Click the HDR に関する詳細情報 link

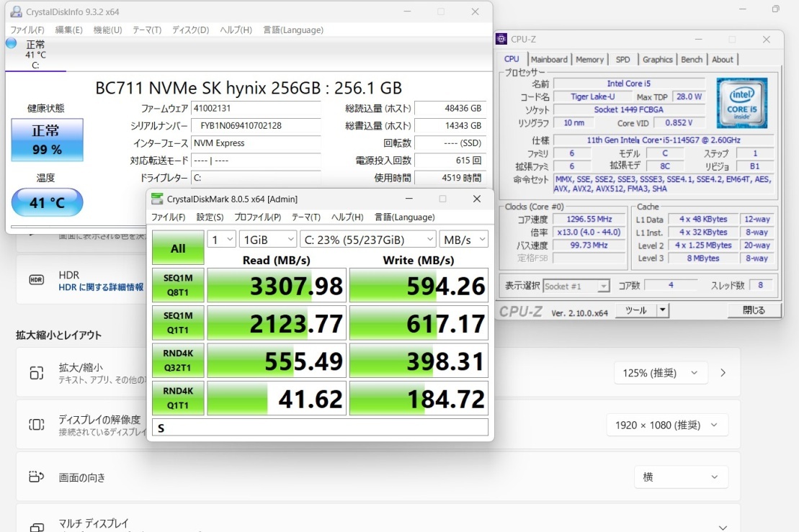point(101,287)
